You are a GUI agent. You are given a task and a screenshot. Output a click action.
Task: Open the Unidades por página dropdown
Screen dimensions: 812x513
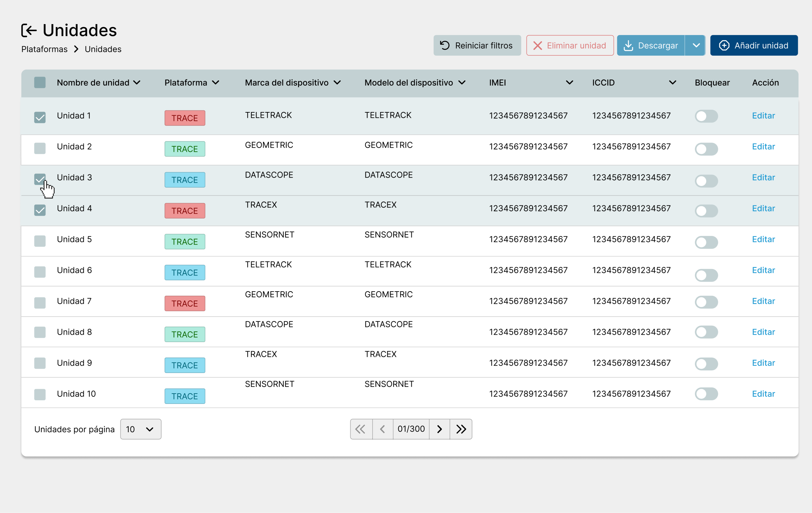point(141,429)
